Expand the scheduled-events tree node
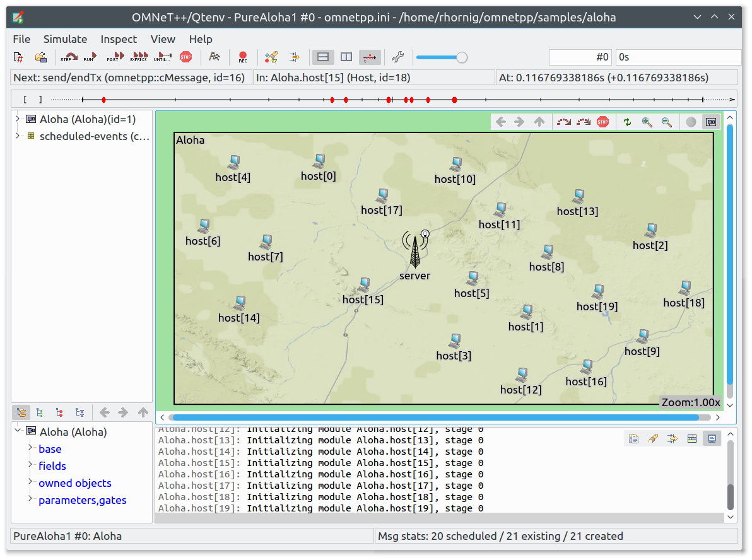Image resolution: width=752 pixels, height=560 pixels. click(18, 136)
